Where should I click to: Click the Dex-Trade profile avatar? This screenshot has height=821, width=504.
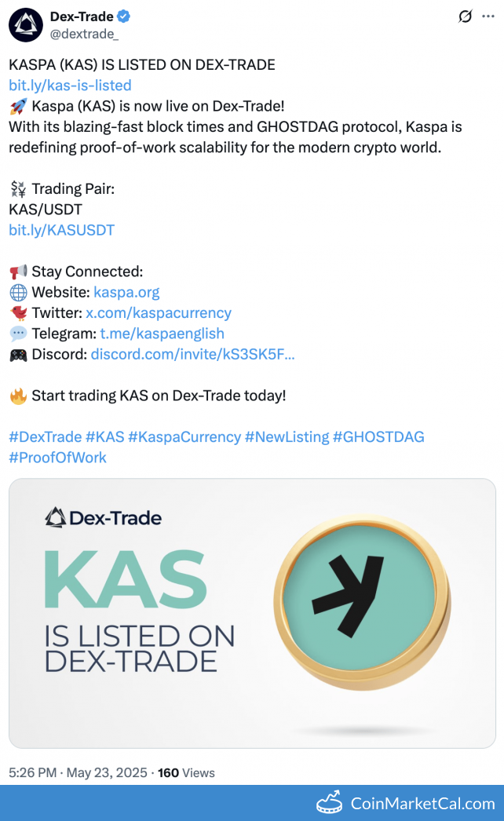point(25,25)
